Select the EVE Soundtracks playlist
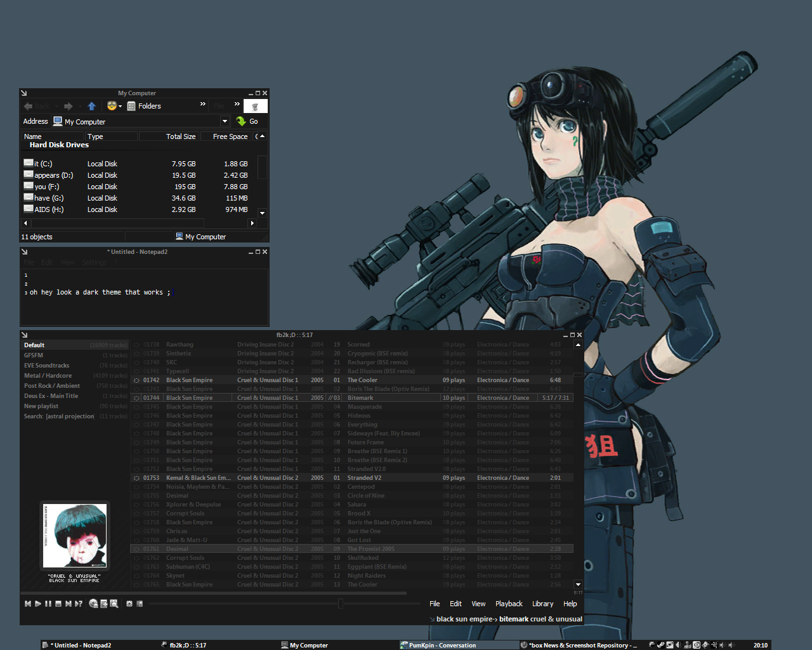Viewport: 812px width, 650px height. coord(75,366)
